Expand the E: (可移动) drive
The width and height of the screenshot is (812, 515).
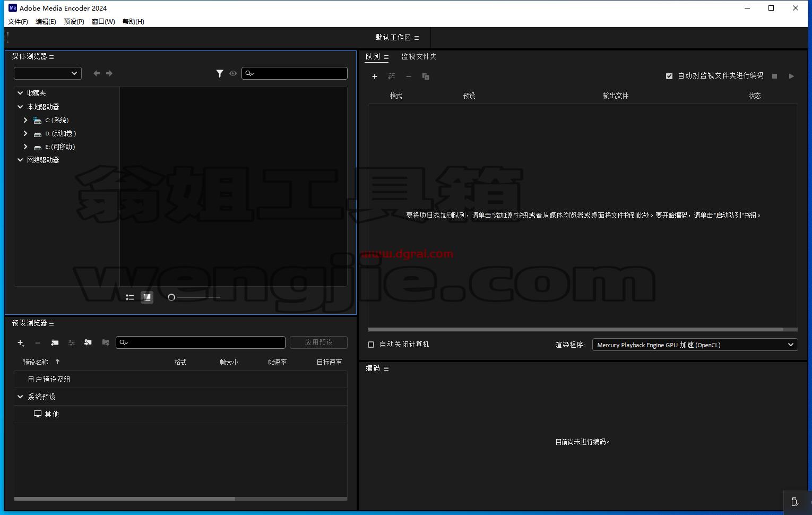point(25,147)
